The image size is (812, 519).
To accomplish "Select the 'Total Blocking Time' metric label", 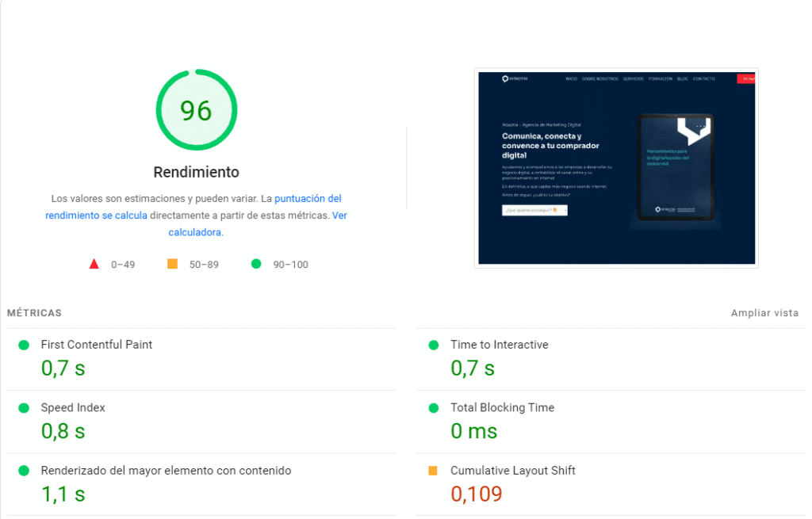I will click(x=502, y=408).
